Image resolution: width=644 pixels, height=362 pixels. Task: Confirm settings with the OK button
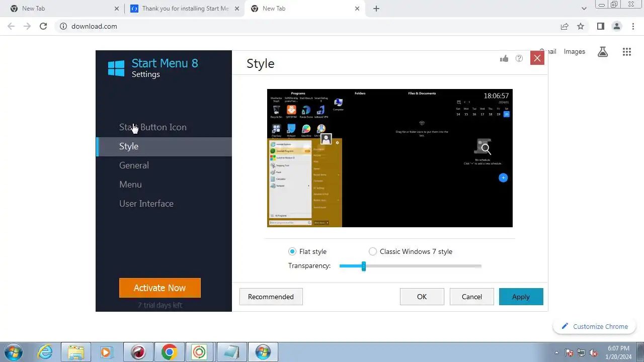(x=422, y=297)
